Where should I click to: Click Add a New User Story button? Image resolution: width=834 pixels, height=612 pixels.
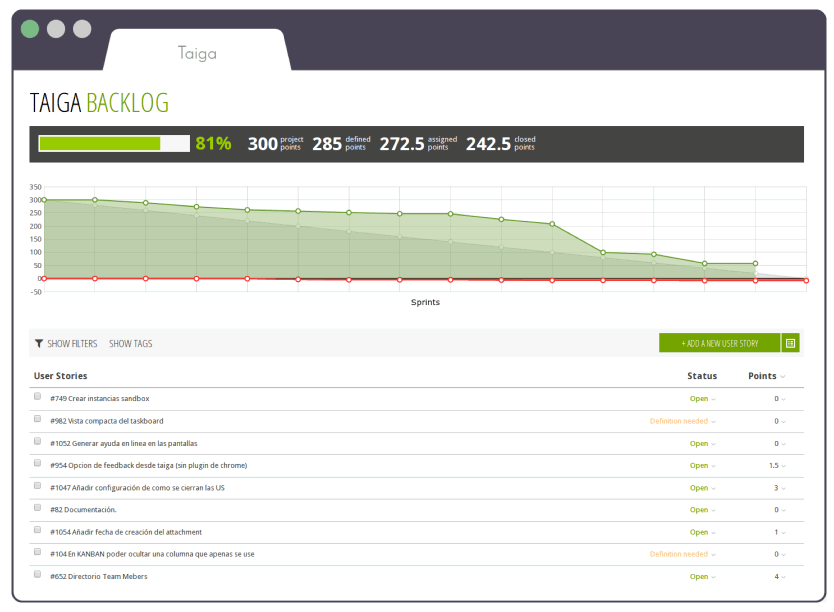(x=719, y=343)
